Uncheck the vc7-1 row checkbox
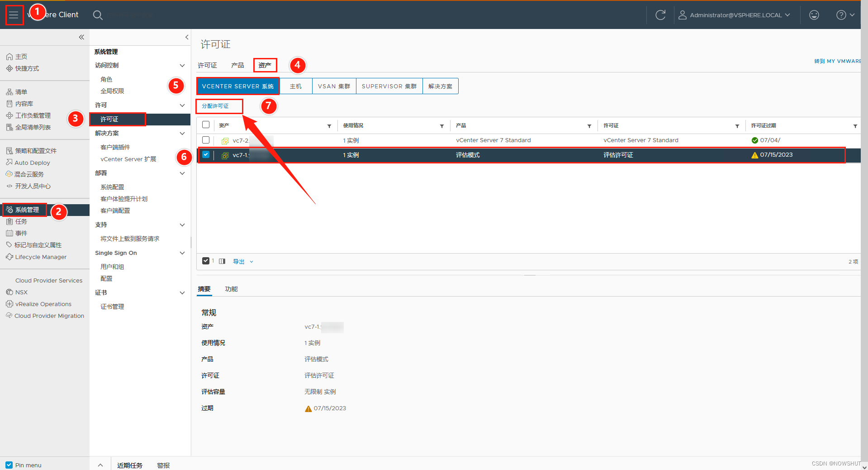The image size is (868, 470). [206, 154]
